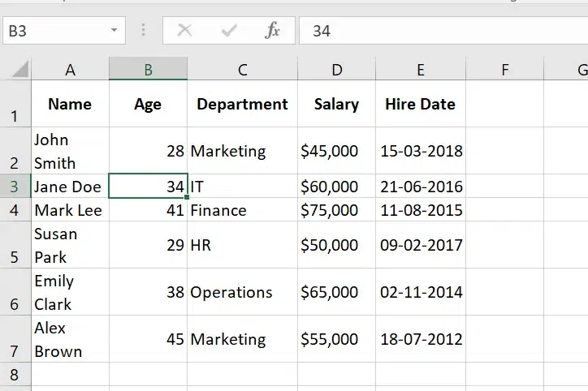
Task: Select the John Smith cell
Action: 70,151
